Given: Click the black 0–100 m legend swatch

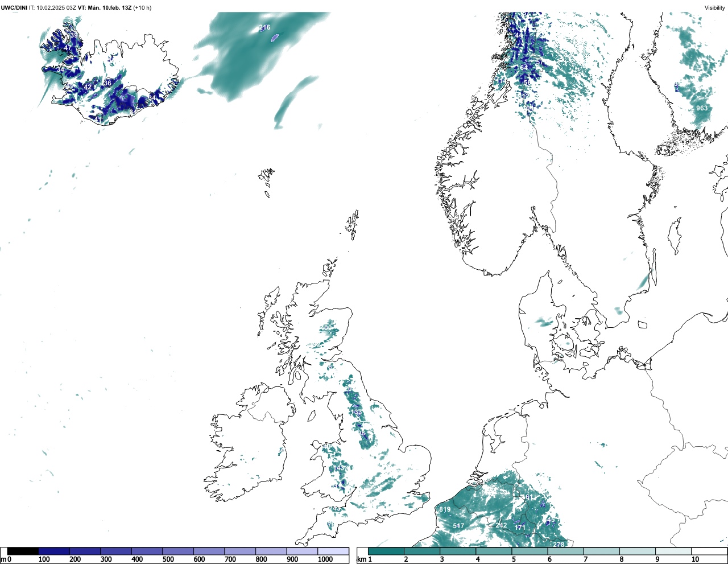Looking at the screenshot, I should pos(23,551).
